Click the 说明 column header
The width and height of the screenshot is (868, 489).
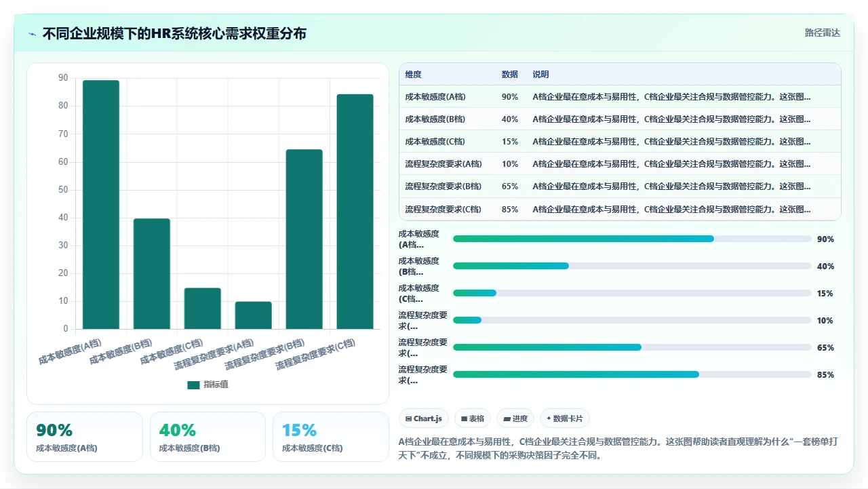pos(540,75)
